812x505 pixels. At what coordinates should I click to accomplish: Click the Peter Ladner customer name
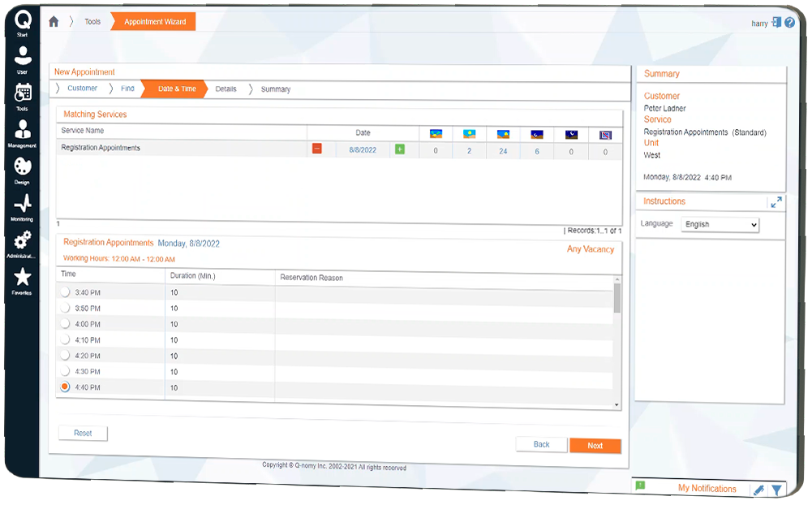pyautogui.click(x=664, y=108)
